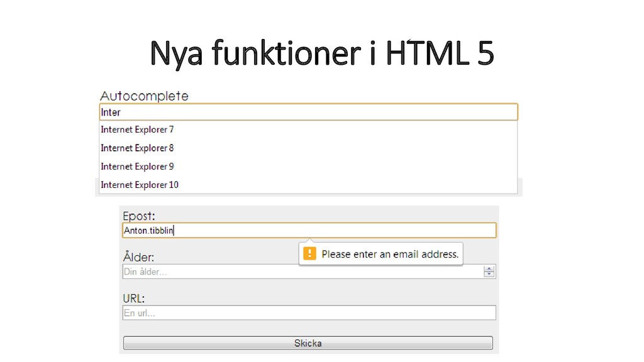The width and height of the screenshot is (644, 362).
Task: Click the Epost label
Action: point(139,216)
